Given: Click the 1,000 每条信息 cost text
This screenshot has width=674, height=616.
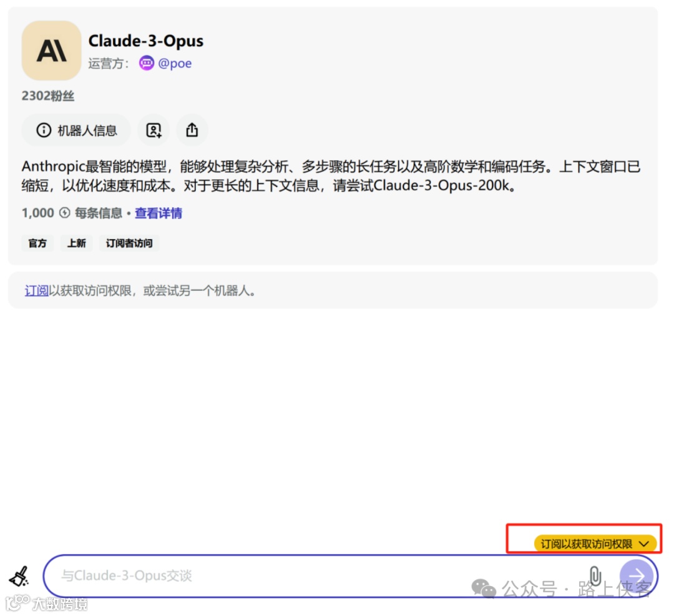Looking at the screenshot, I should 72,213.
